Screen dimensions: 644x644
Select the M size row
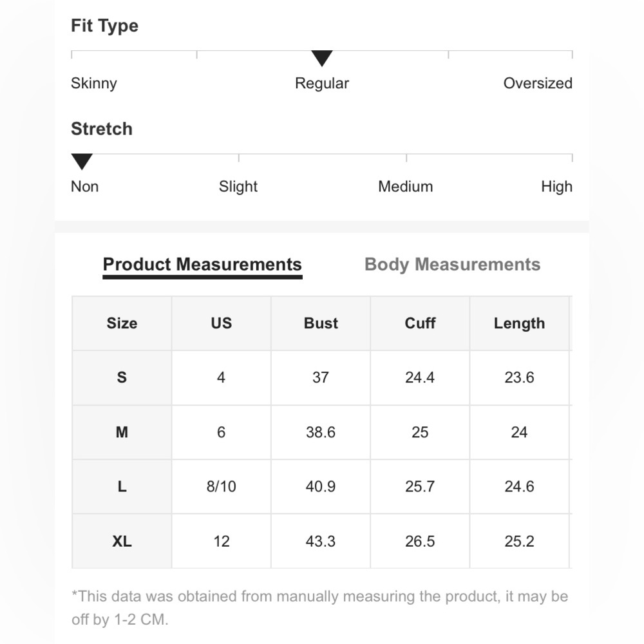[321, 432]
